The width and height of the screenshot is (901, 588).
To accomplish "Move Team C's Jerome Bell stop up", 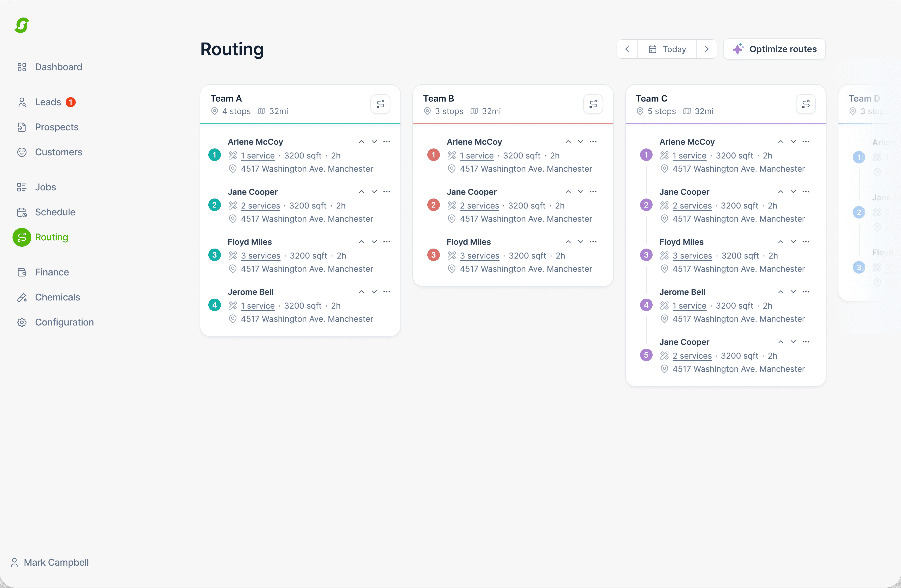I will pyautogui.click(x=781, y=292).
